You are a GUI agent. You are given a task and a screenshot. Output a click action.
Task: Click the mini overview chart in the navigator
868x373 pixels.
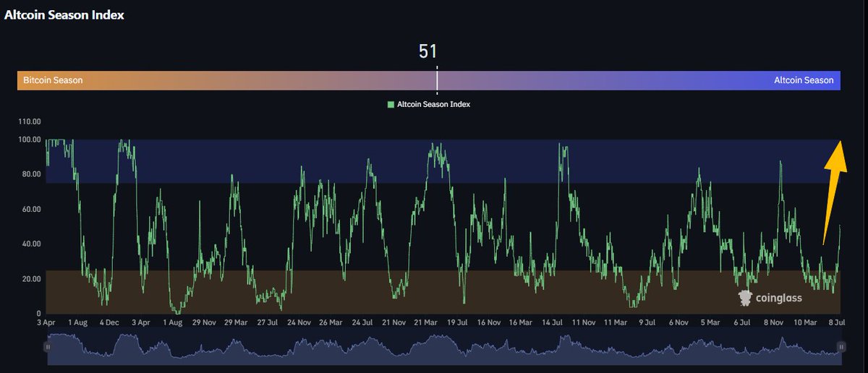(x=444, y=346)
